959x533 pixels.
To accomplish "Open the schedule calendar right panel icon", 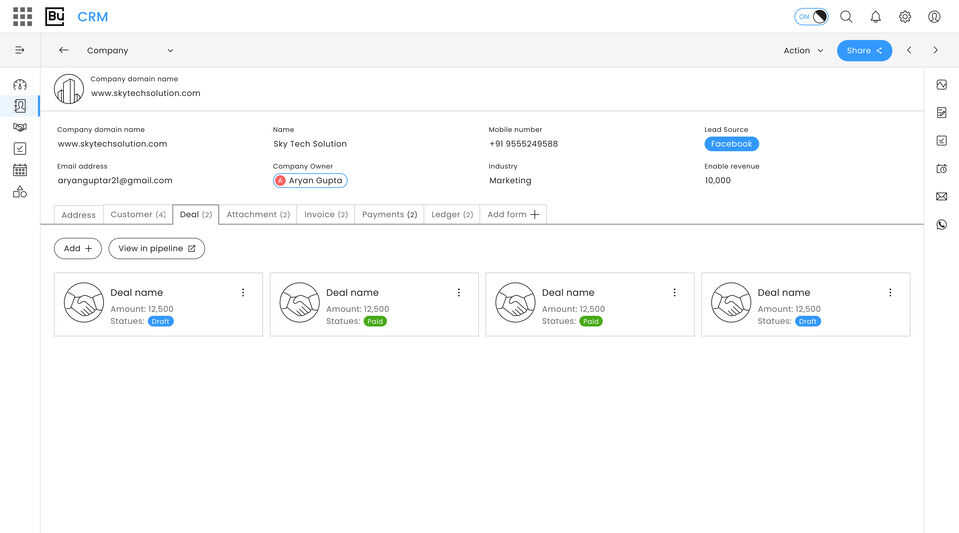I will point(941,169).
